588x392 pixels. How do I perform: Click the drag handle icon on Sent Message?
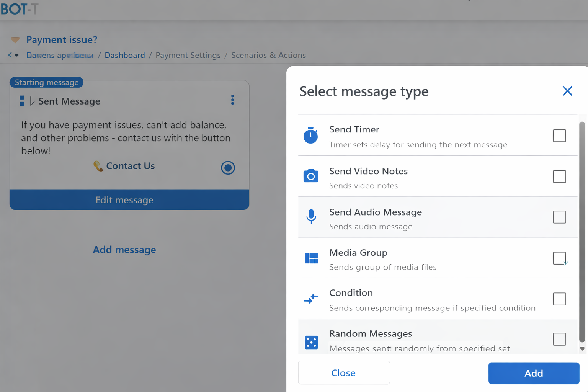coord(22,101)
